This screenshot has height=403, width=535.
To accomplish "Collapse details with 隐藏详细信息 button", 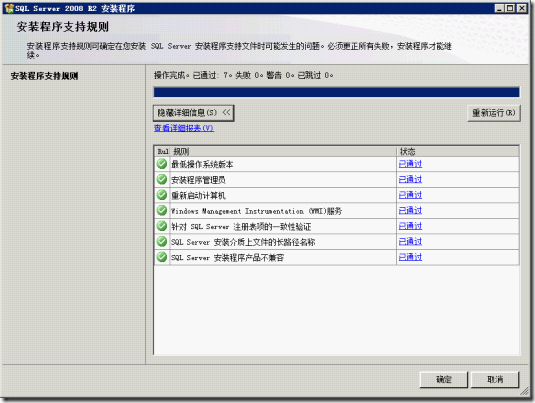I will click(x=193, y=113).
